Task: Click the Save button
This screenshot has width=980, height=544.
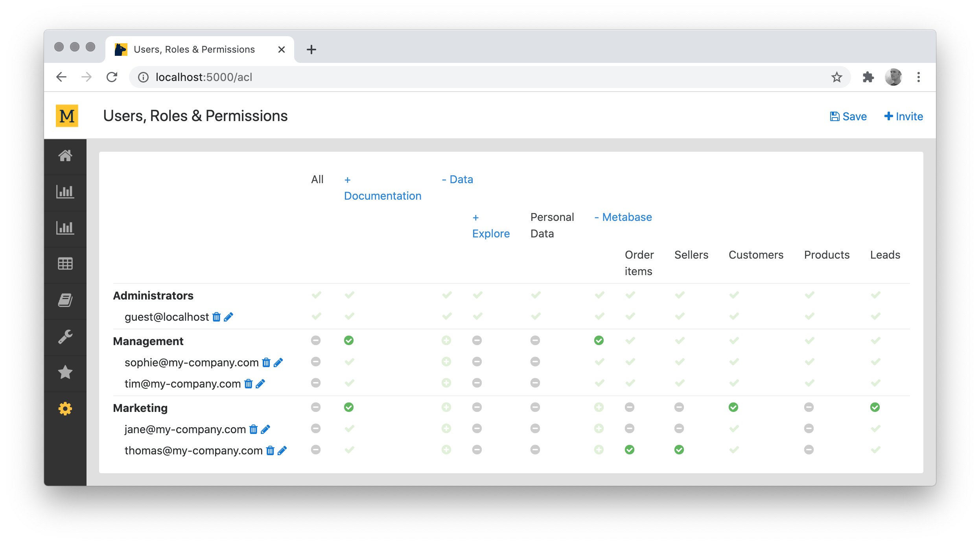Action: [848, 116]
